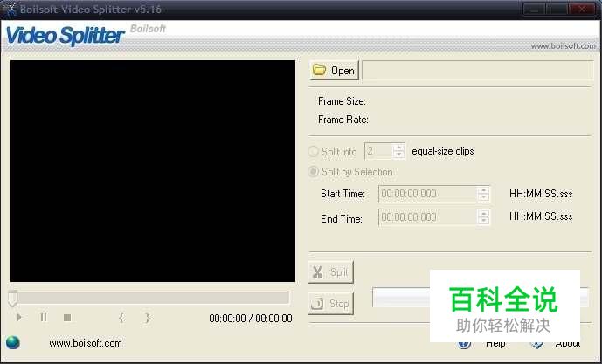Select the Split by Selection radio button
602x364 pixels.
click(x=314, y=172)
